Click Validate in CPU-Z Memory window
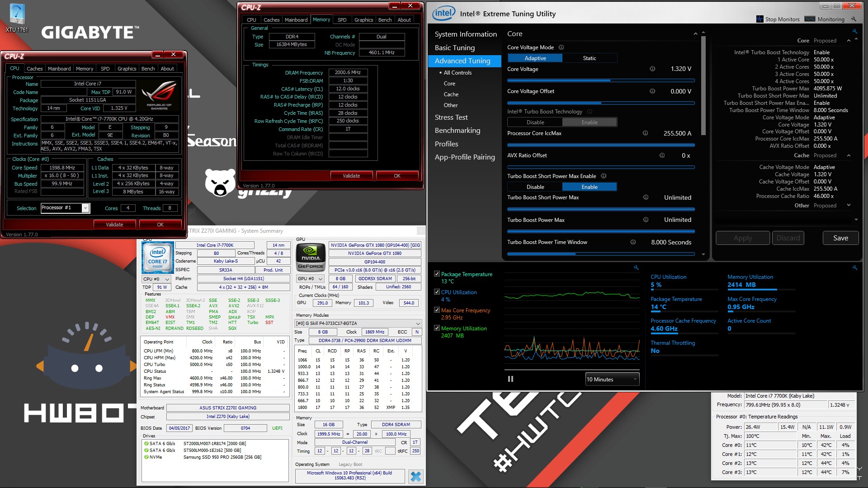 351,176
